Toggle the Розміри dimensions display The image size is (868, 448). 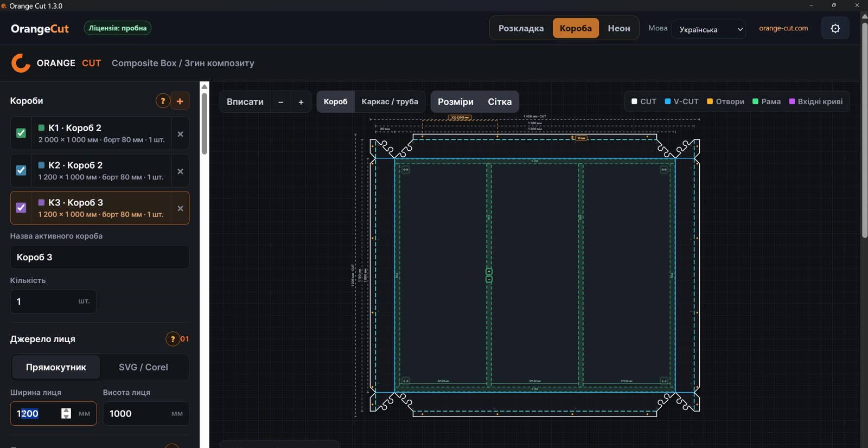456,102
